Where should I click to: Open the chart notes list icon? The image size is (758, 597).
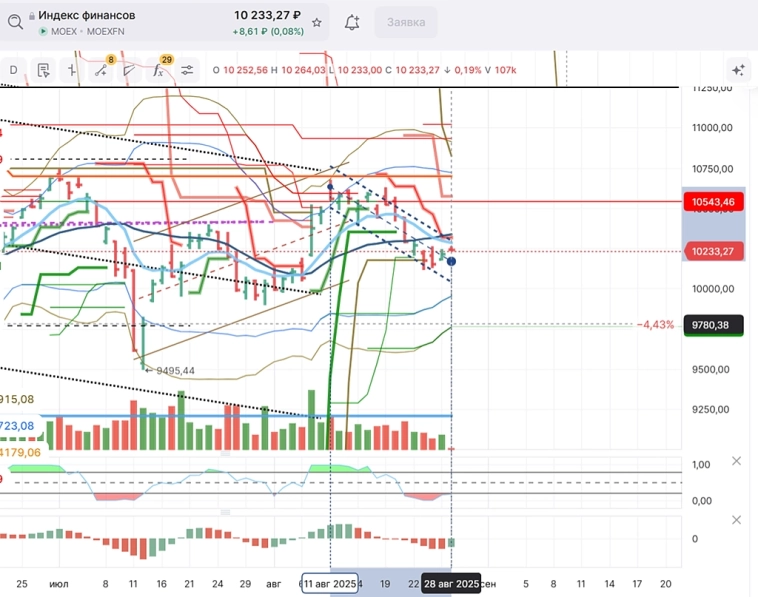pos(43,70)
